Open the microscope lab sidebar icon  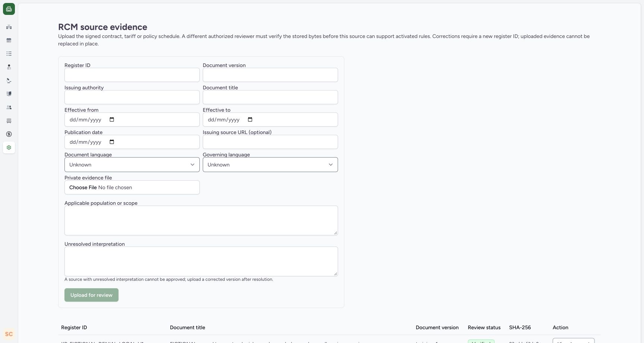point(9,80)
